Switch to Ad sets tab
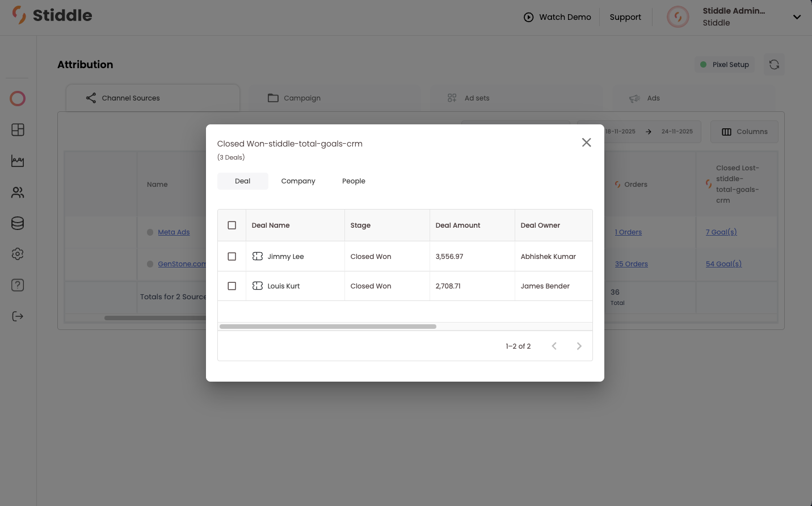The height and width of the screenshot is (506, 812). click(515, 98)
